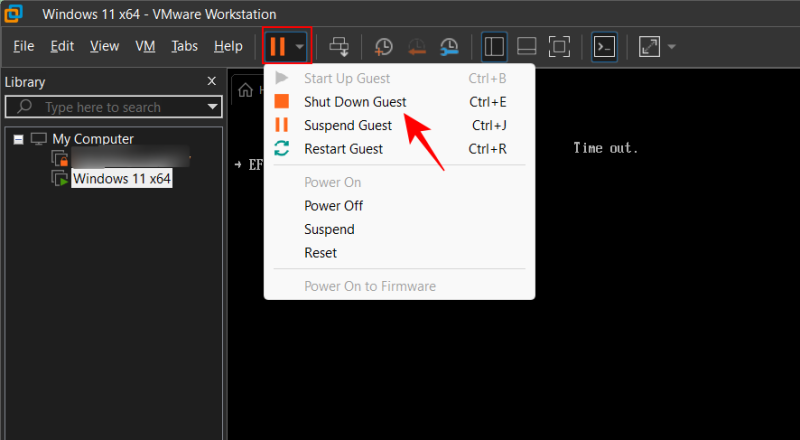The image size is (800, 440).
Task: Open the VM menu
Action: (x=145, y=46)
